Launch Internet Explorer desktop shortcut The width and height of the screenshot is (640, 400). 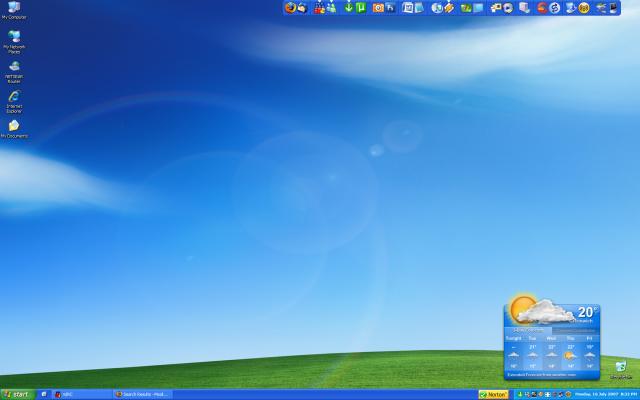click(x=14, y=102)
